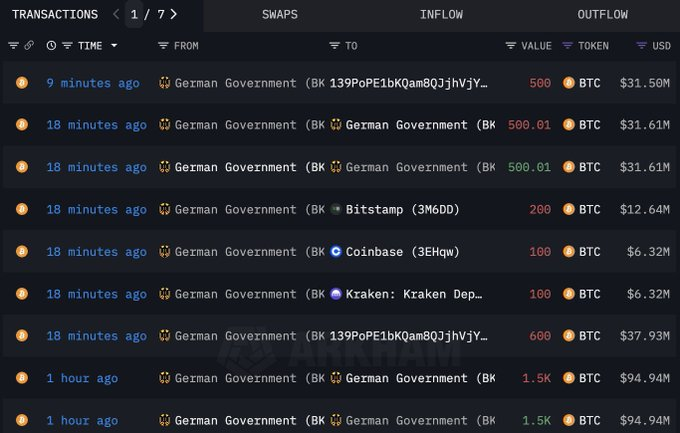Click BTC token icon in Bitstamp row
This screenshot has width=680, height=433.
click(x=569, y=210)
